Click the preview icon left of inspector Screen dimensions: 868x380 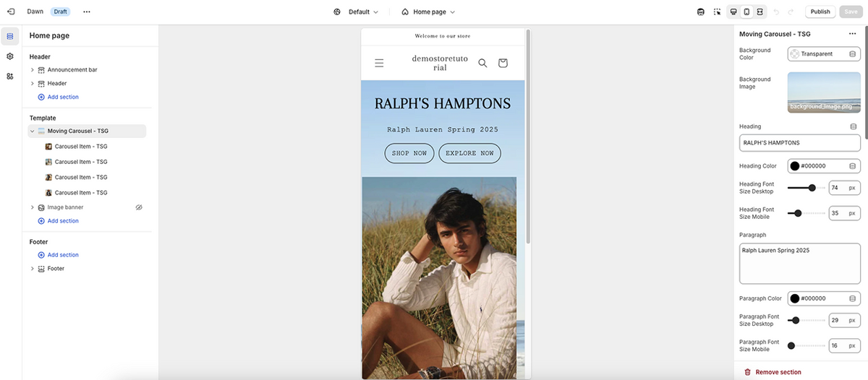[700, 12]
